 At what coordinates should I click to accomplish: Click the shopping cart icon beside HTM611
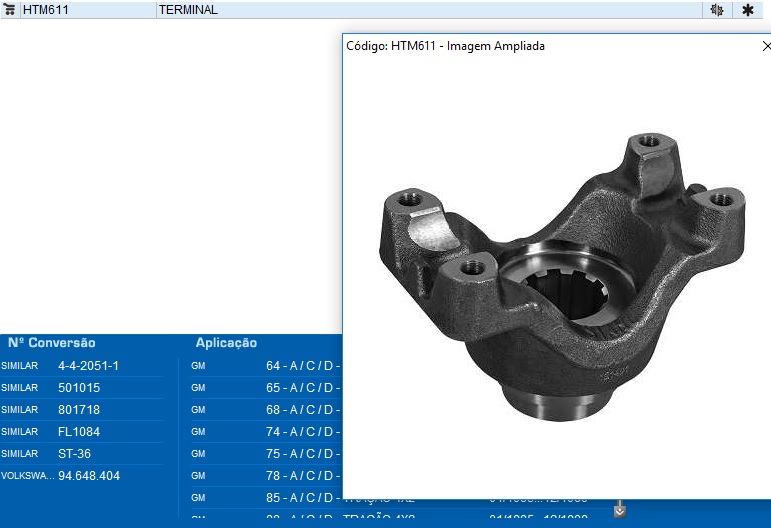tap(10, 10)
